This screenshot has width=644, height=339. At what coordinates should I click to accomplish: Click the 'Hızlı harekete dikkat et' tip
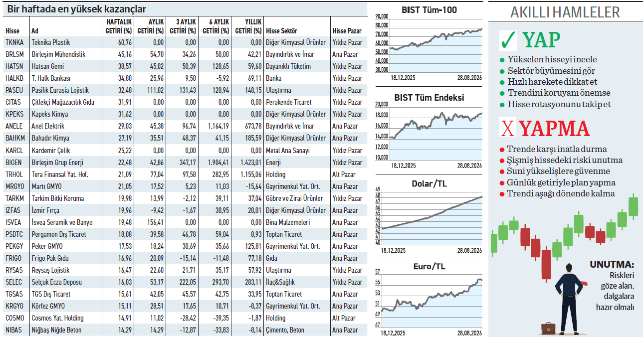553,82
